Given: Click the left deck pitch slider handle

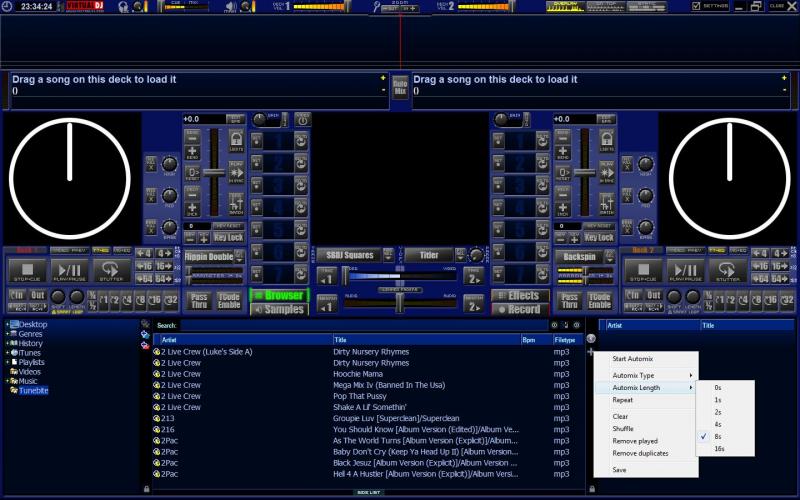Looking at the screenshot, I should tap(214, 173).
